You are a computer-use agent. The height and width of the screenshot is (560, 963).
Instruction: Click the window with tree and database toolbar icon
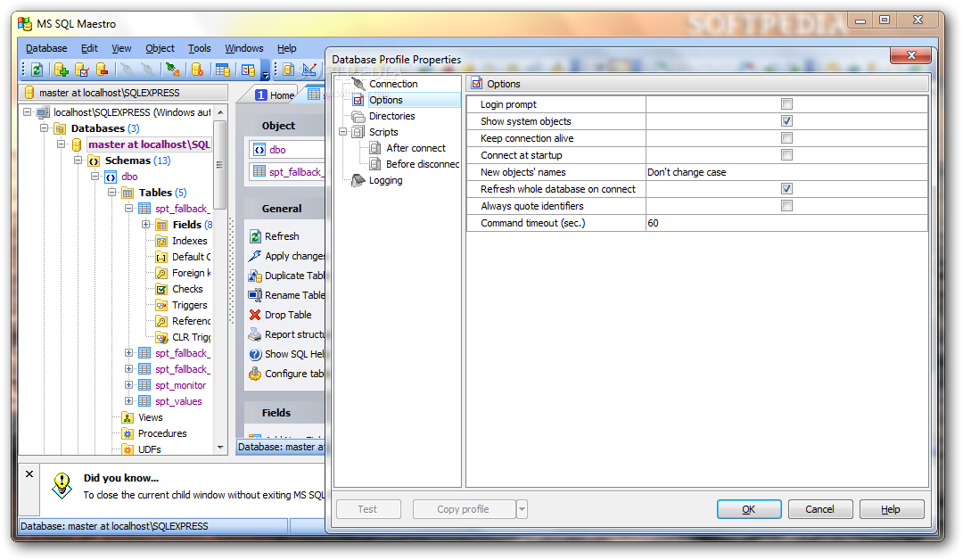248,70
